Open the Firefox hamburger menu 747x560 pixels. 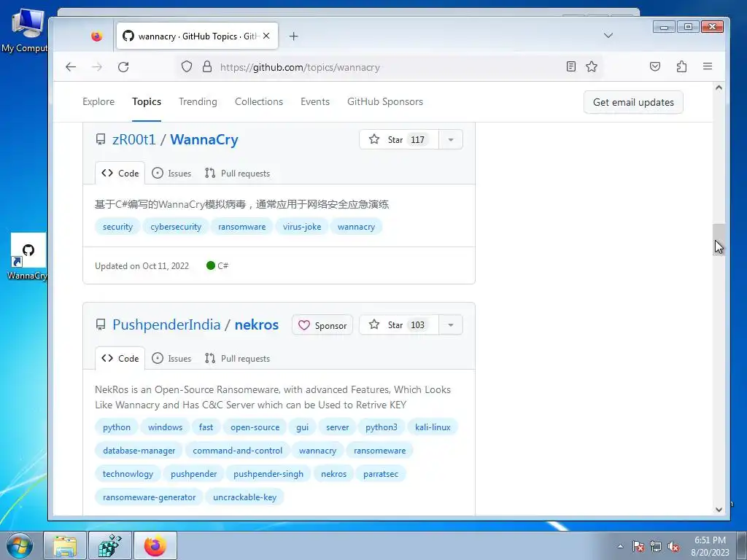click(708, 66)
